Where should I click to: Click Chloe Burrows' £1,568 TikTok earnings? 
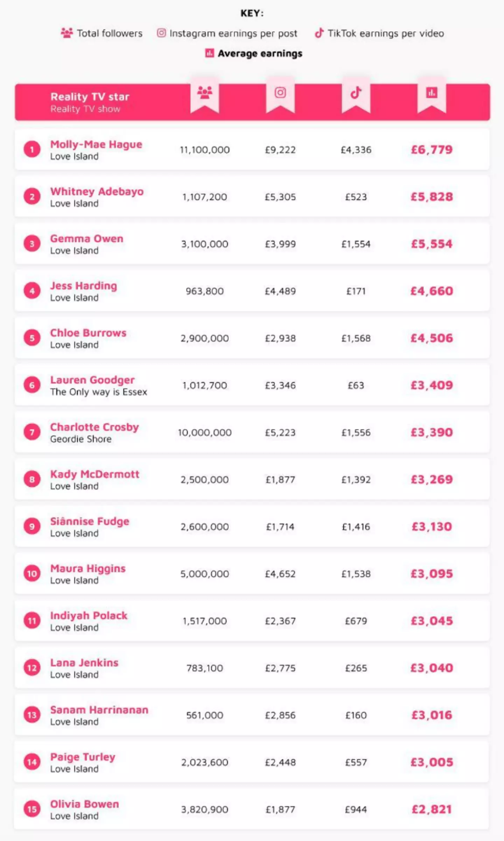(x=356, y=338)
